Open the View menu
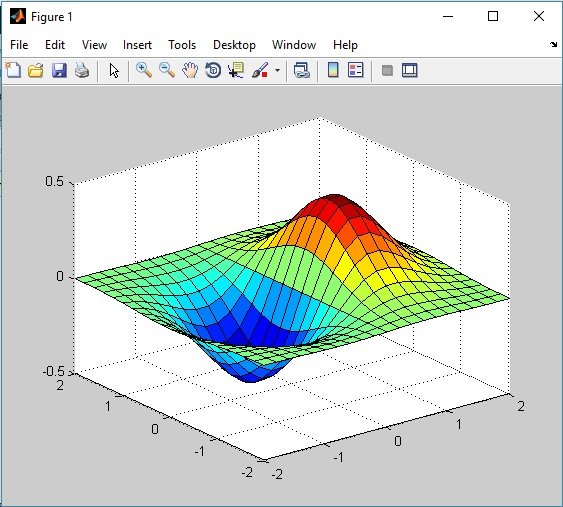Viewport: 563px width, 507px height. (94, 45)
